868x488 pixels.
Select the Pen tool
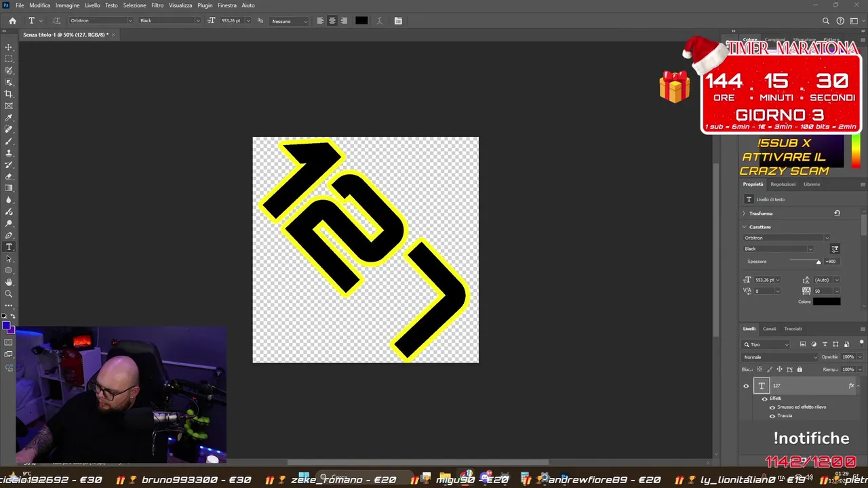tap(9, 235)
